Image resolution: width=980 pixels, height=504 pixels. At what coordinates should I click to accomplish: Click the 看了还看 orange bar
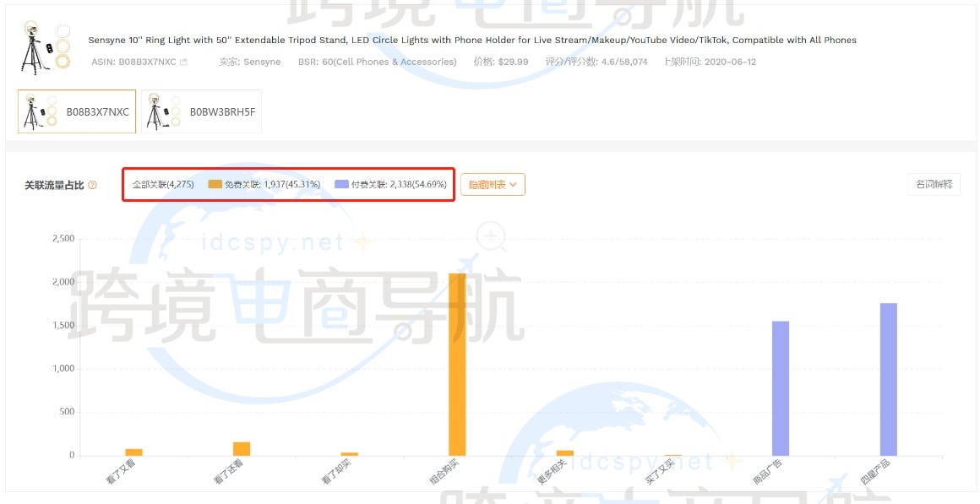pyautogui.click(x=242, y=448)
